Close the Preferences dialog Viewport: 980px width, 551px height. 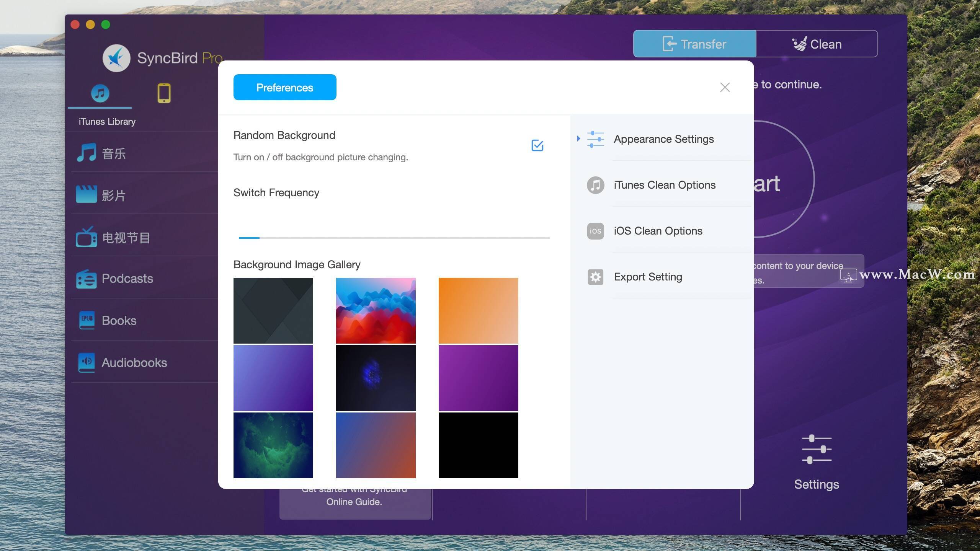725,88
